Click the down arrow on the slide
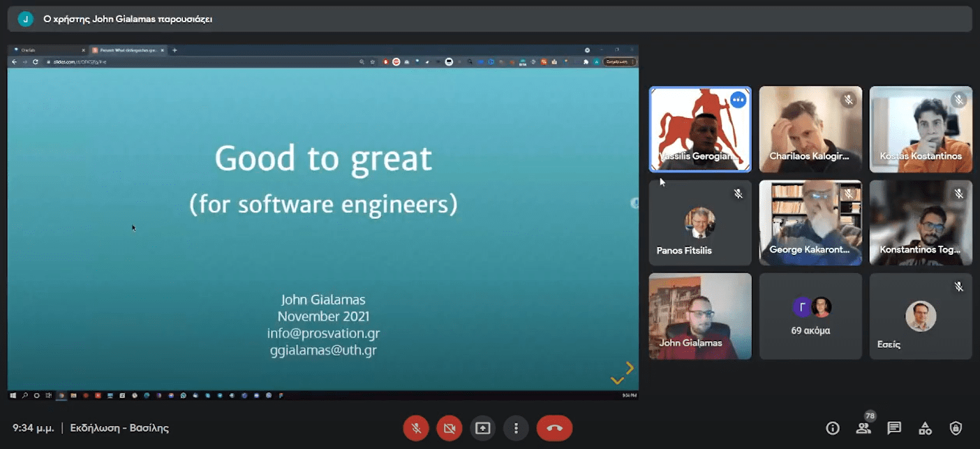The width and height of the screenshot is (980, 449). tap(617, 381)
